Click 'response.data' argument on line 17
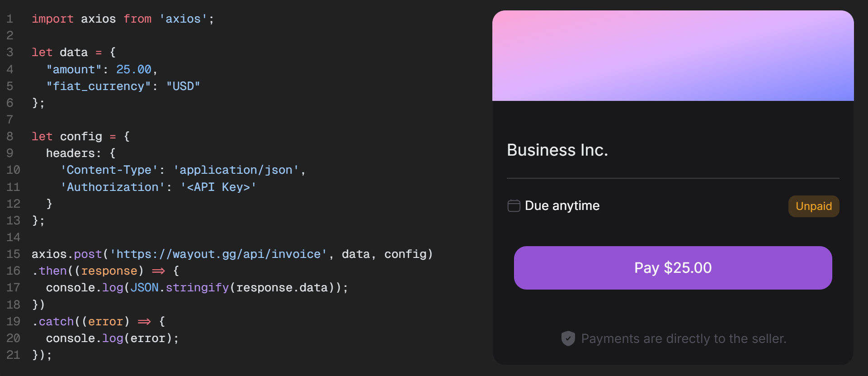The image size is (868, 376). (x=282, y=288)
